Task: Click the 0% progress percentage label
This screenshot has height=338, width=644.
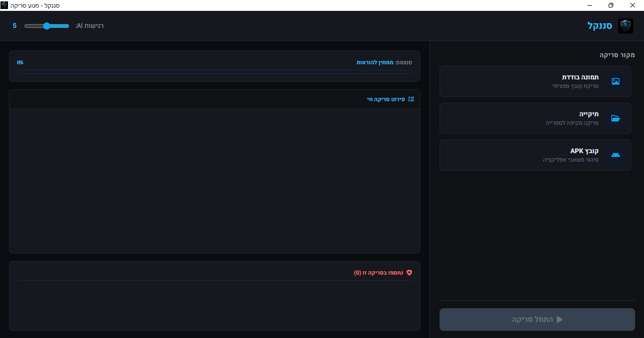Action: [x=20, y=62]
